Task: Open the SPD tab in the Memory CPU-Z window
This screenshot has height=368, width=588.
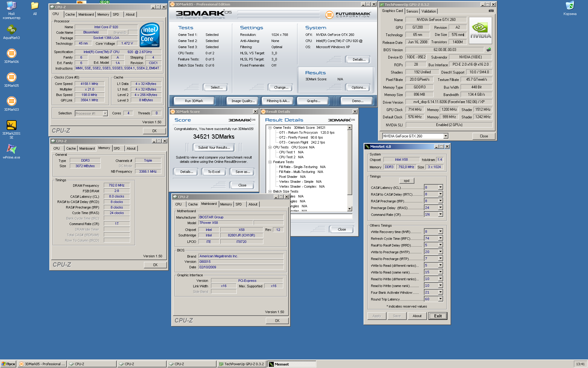Action: [117, 148]
